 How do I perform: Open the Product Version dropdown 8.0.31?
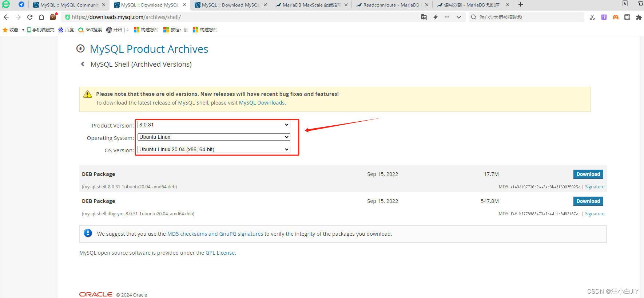tap(214, 125)
